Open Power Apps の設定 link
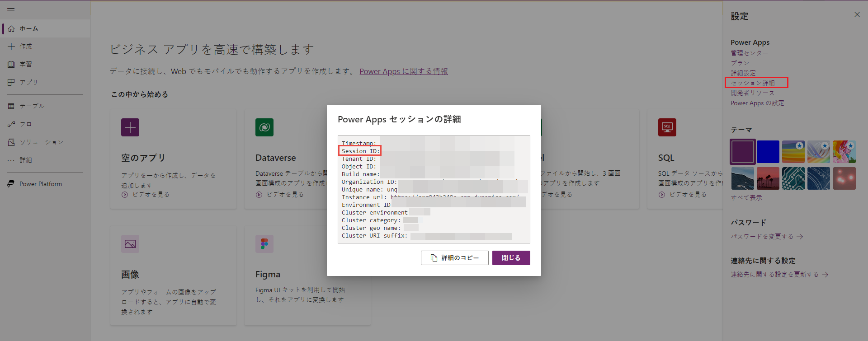This screenshot has height=341, width=868. pyautogui.click(x=757, y=103)
